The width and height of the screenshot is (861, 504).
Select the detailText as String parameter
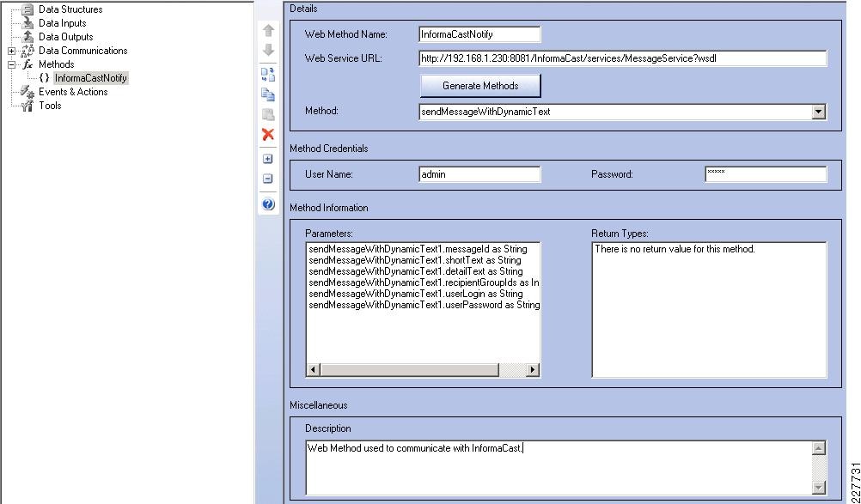click(x=416, y=271)
